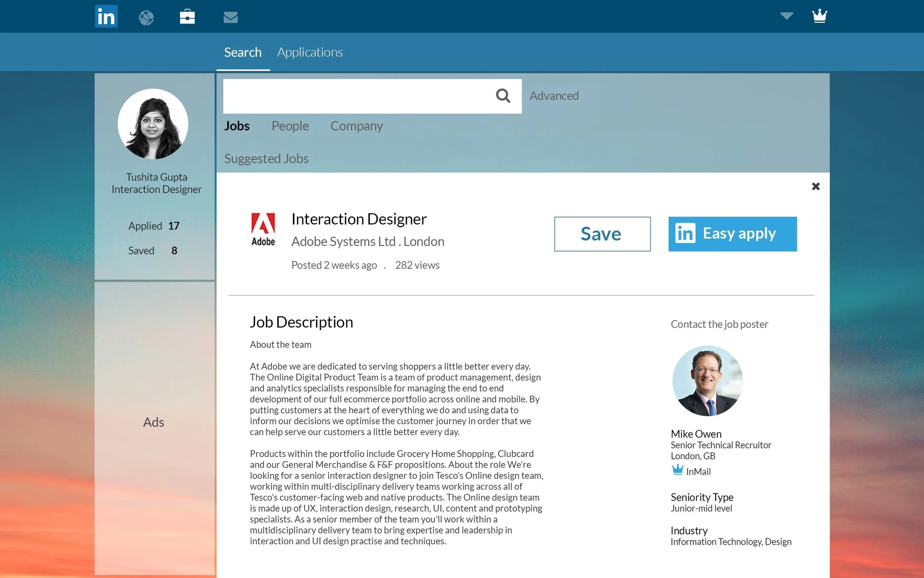Close the job details panel

tap(815, 186)
